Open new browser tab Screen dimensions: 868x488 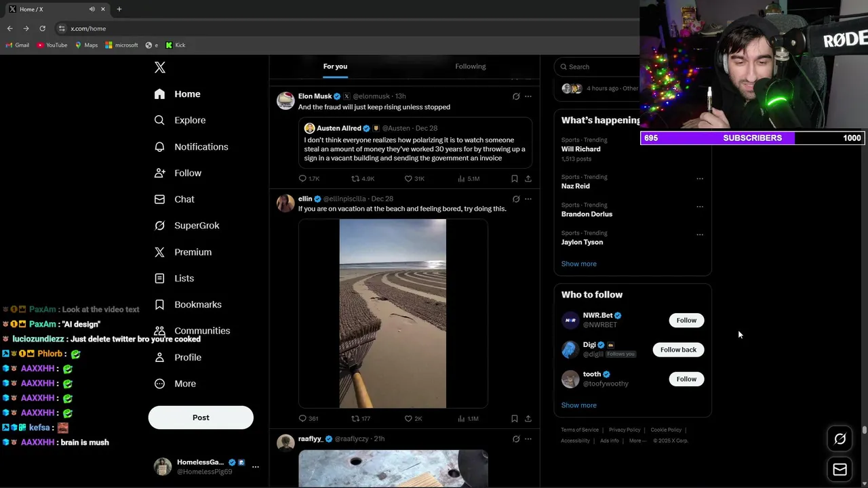pos(119,9)
